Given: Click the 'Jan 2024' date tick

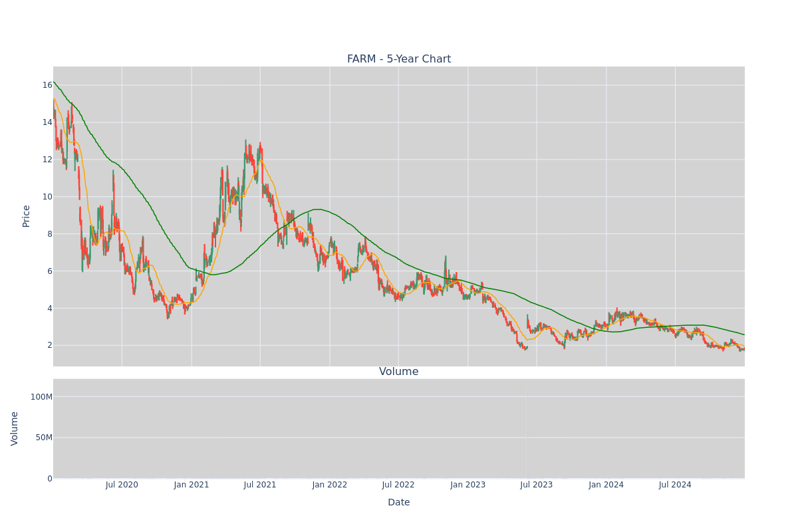Looking at the screenshot, I should 606,485.
